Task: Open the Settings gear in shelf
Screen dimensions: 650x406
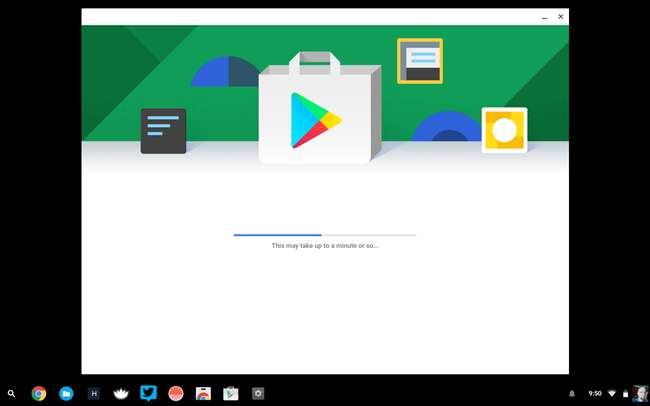Action: click(258, 394)
